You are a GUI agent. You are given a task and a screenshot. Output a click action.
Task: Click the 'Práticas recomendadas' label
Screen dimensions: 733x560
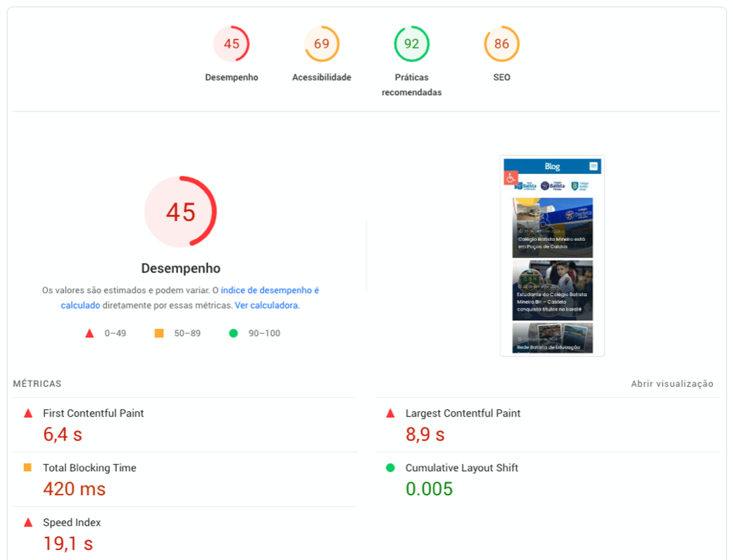click(411, 85)
